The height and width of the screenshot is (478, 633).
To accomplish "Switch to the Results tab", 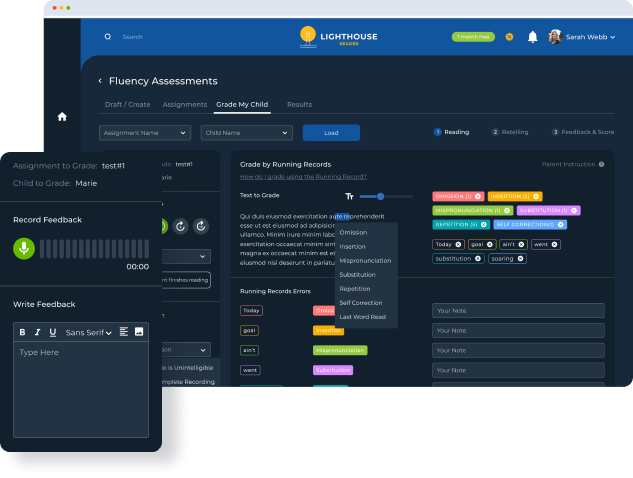I will [299, 104].
